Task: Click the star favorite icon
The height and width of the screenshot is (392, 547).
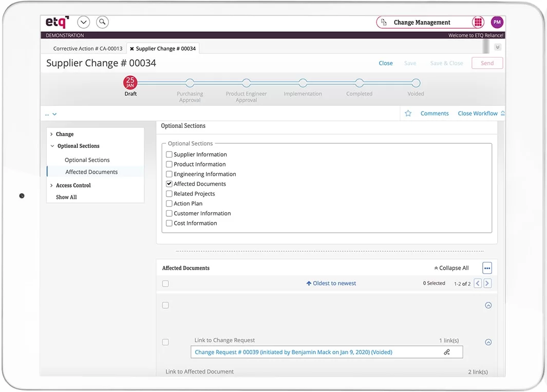Action: (408, 114)
